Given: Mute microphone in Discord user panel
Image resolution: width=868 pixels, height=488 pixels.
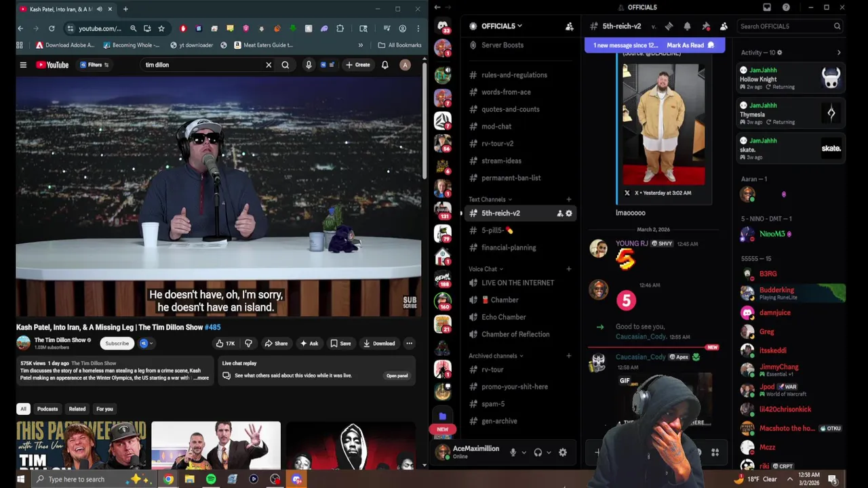Looking at the screenshot, I should coord(513,453).
